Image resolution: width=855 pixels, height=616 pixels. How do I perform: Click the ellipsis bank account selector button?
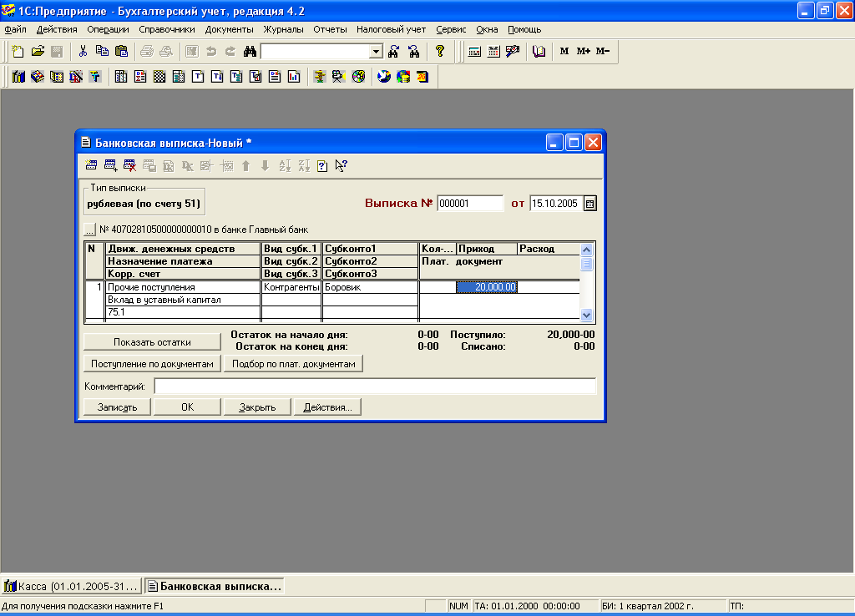89,230
